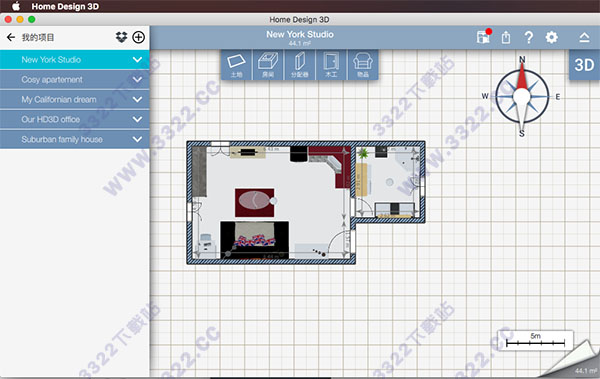
Task: Select the room (房间) tool
Action: click(268, 65)
